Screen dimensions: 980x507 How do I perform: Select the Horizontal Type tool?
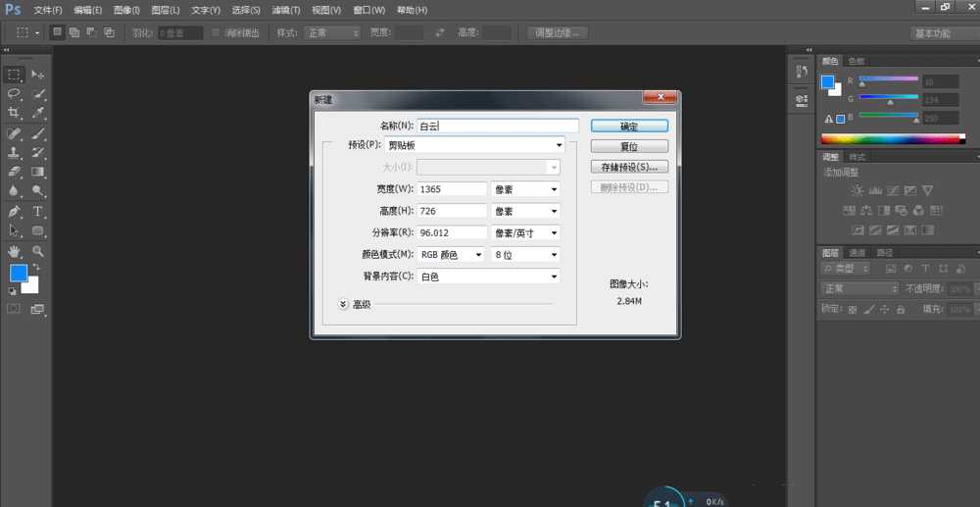38,212
